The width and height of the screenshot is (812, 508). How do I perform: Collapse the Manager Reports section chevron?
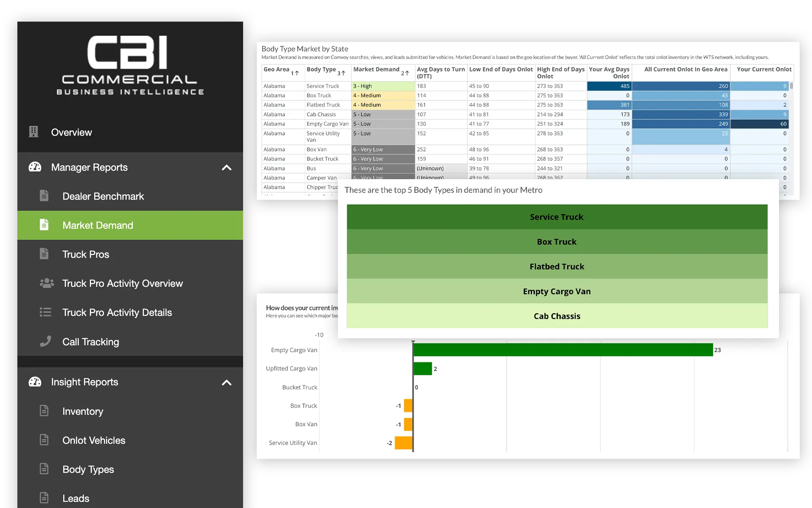click(x=227, y=168)
